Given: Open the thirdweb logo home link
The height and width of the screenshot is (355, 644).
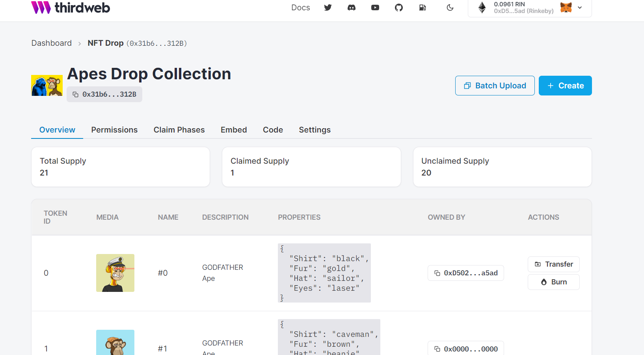Looking at the screenshot, I should [x=71, y=7].
